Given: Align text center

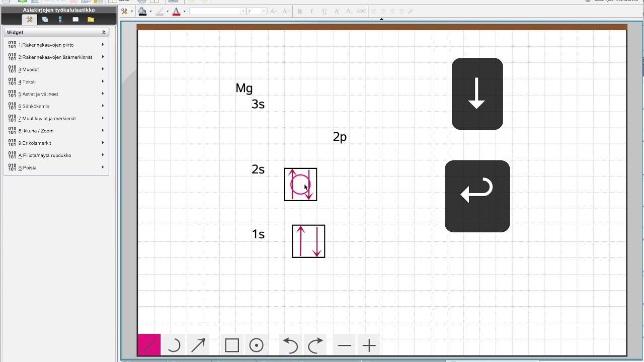Looking at the screenshot, I should tap(383, 11).
